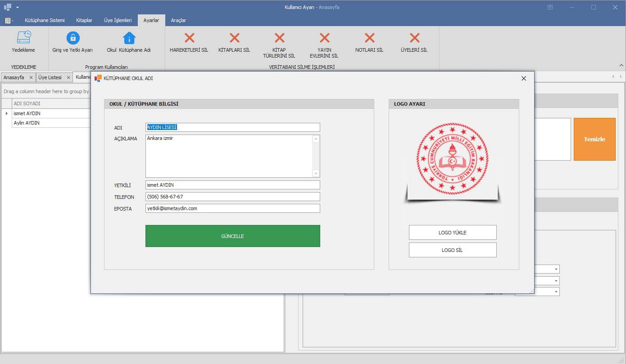The width and height of the screenshot is (626, 364).
Task: Open the Okul Kütüphane Adı house icon
Action: [129, 38]
